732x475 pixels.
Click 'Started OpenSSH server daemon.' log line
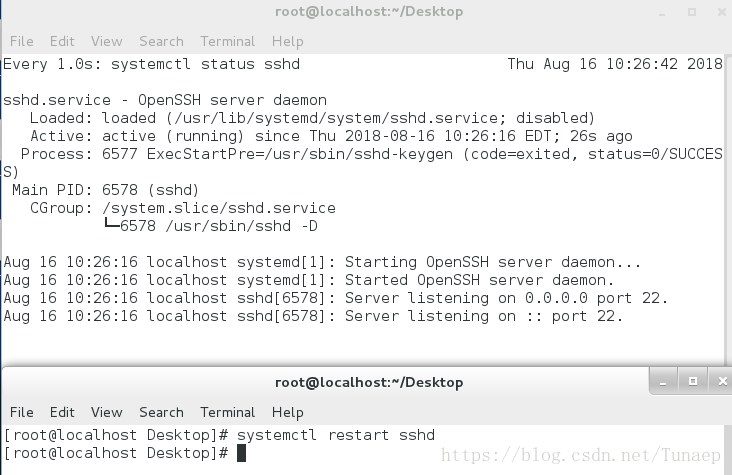click(x=309, y=280)
